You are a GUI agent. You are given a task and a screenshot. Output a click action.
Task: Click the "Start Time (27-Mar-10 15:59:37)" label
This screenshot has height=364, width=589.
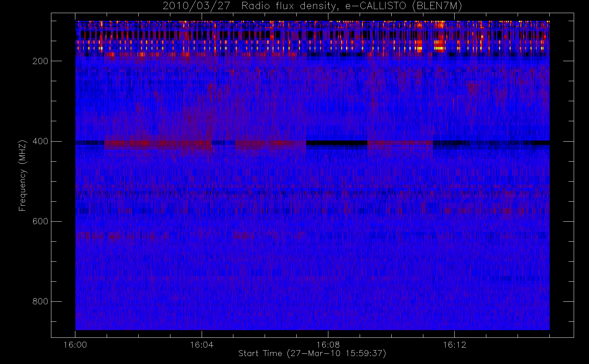312,353
